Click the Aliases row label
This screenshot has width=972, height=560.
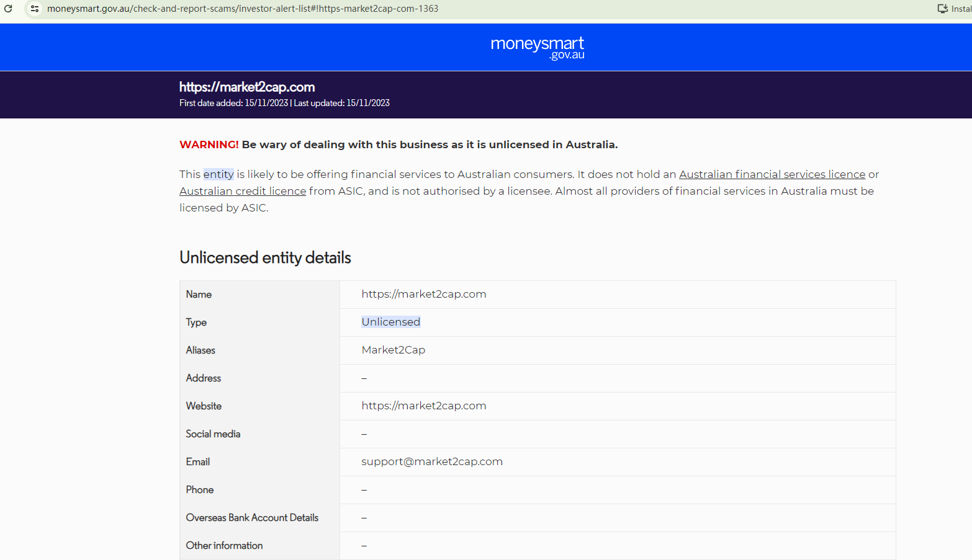[200, 350]
